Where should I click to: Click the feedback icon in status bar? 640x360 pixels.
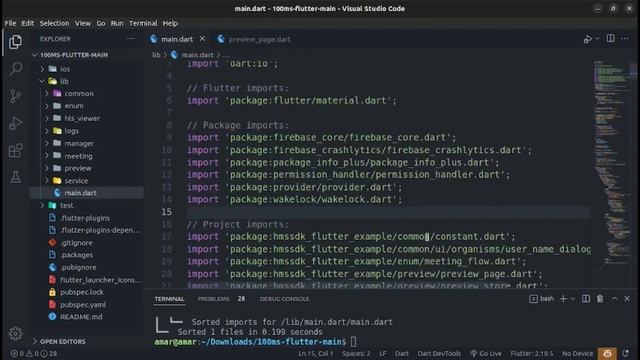click(607, 353)
